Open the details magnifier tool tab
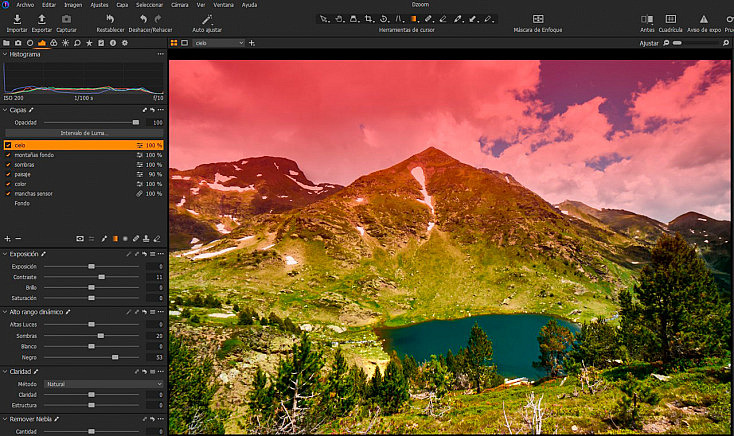The width and height of the screenshot is (734, 436). coord(77,43)
